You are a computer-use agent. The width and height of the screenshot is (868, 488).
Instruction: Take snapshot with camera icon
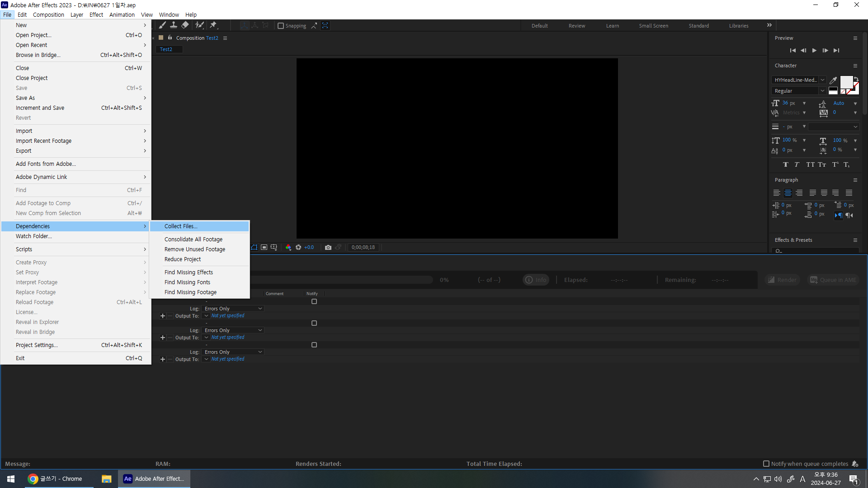328,248
